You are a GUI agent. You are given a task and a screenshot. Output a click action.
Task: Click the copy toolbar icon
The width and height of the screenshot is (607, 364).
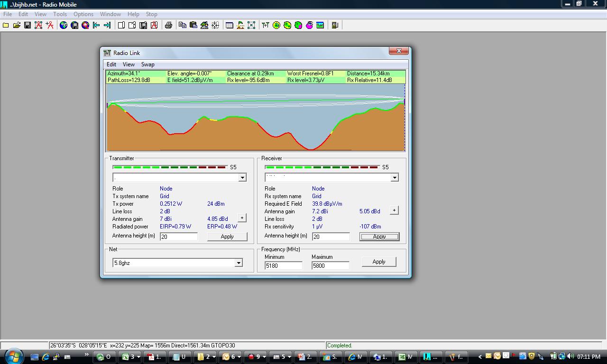(183, 25)
